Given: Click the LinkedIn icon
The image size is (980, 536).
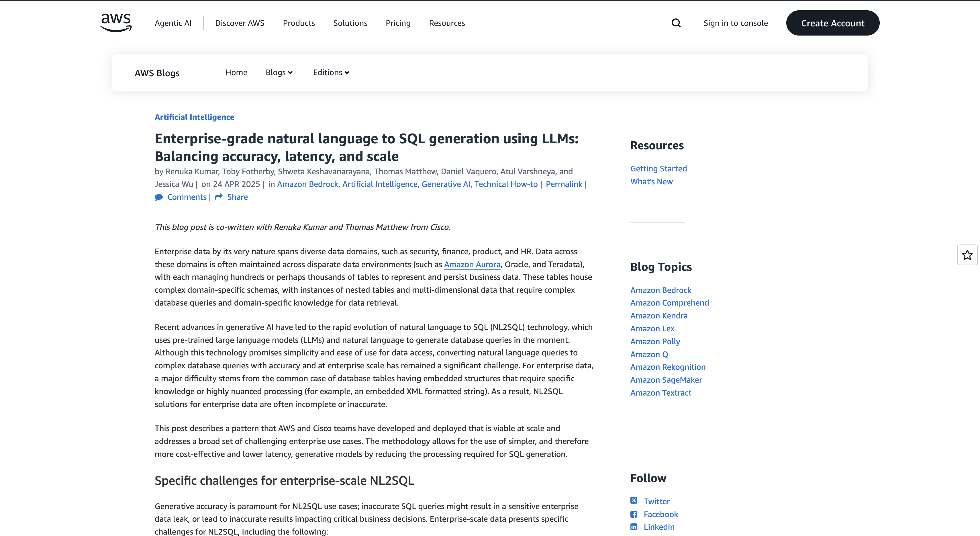Looking at the screenshot, I should coord(634,527).
